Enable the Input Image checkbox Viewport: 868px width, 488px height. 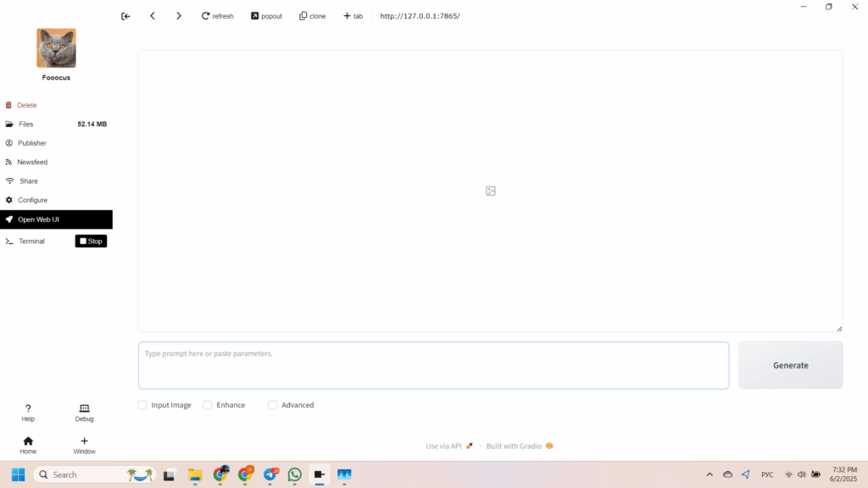[142, 405]
